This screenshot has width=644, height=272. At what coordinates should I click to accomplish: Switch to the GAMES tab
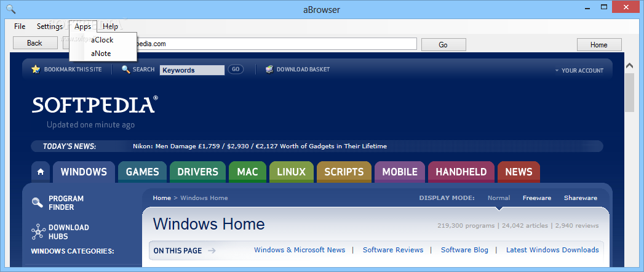[143, 172]
